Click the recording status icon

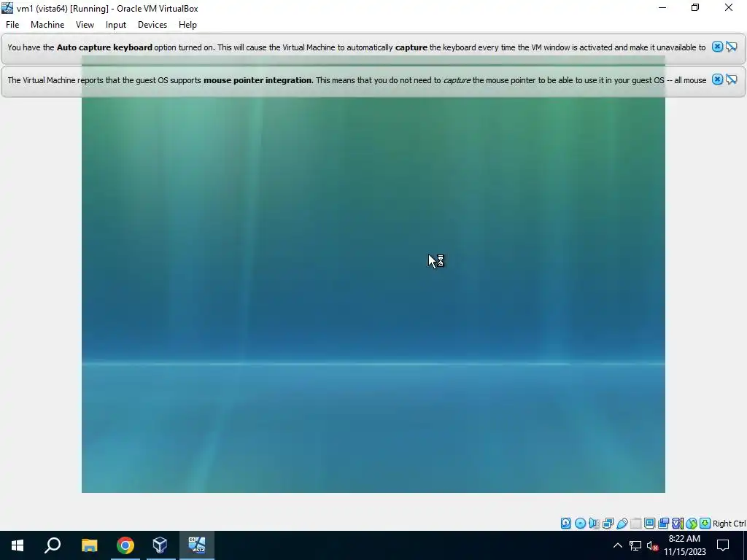coord(663,524)
